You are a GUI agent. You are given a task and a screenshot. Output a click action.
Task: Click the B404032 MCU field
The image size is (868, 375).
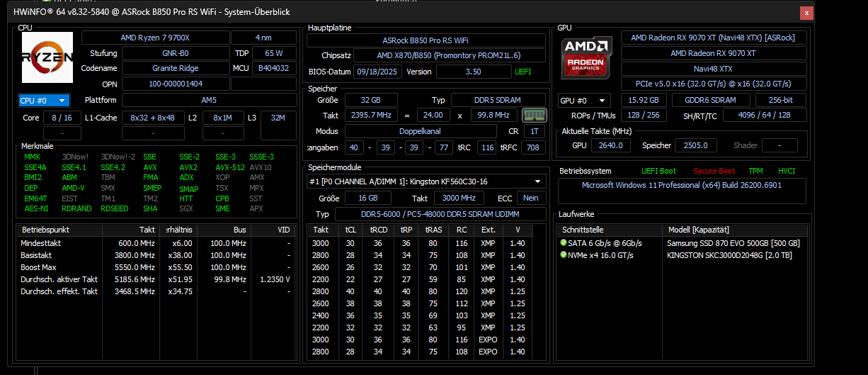pos(275,68)
